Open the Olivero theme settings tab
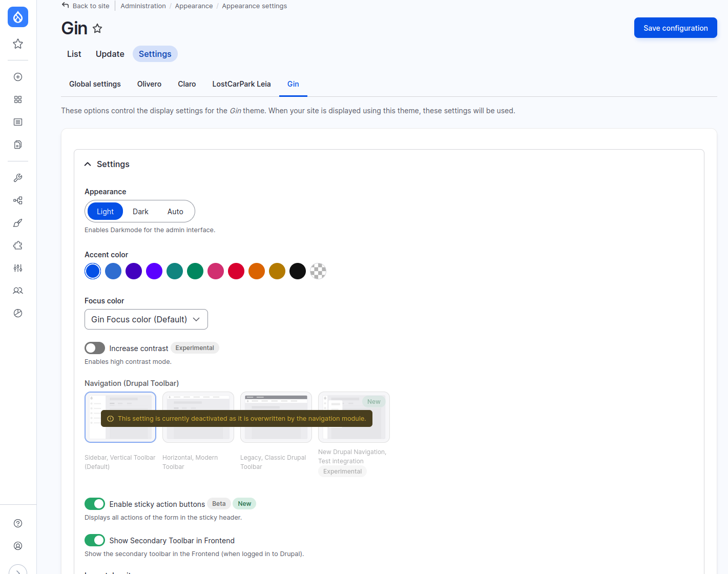728x574 pixels. pyautogui.click(x=149, y=84)
